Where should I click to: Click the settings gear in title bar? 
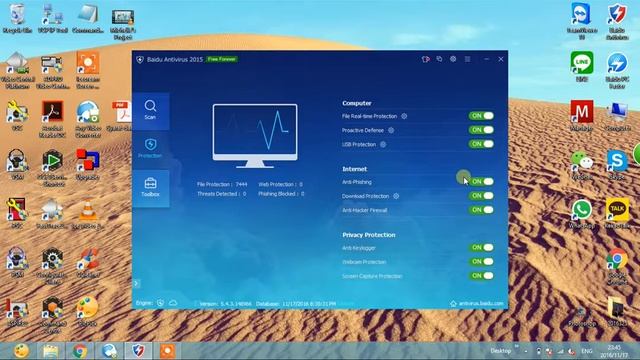pyautogui.click(x=453, y=59)
